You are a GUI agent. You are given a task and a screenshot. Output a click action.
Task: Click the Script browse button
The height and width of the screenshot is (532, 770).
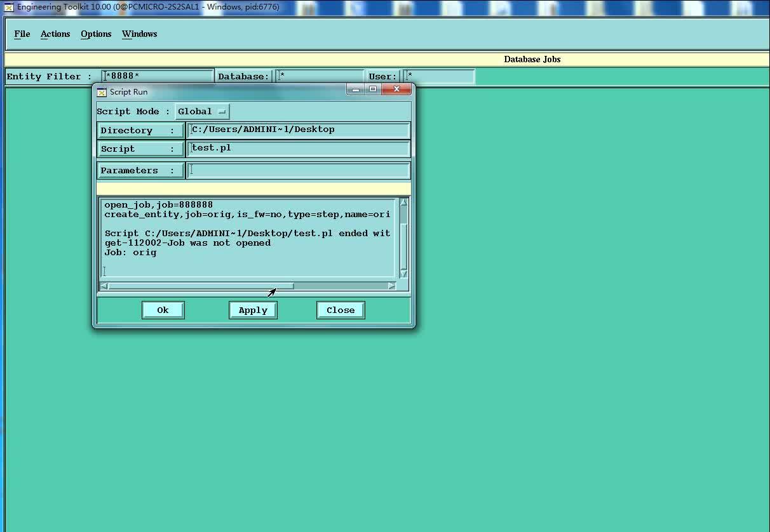click(140, 149)
